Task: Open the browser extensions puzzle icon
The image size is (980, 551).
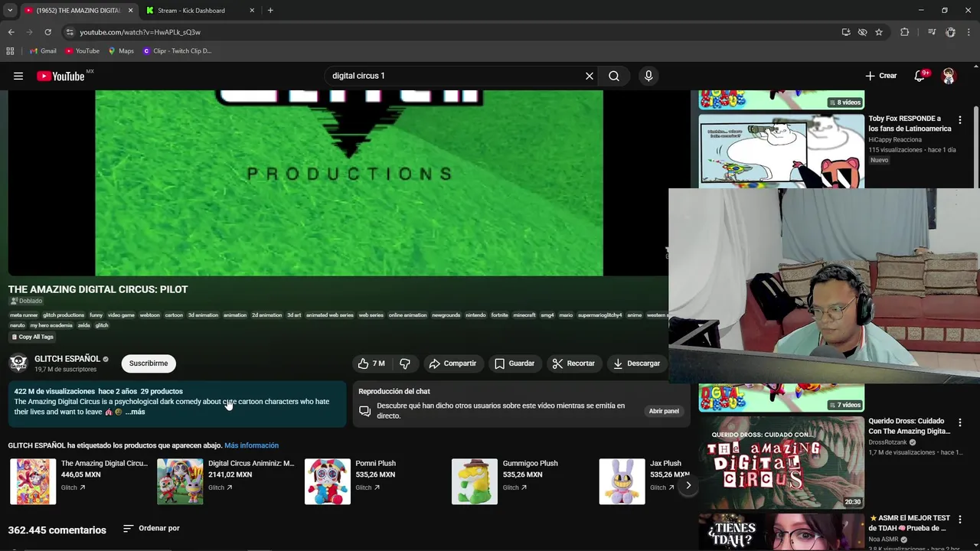Action: (905, 32)
